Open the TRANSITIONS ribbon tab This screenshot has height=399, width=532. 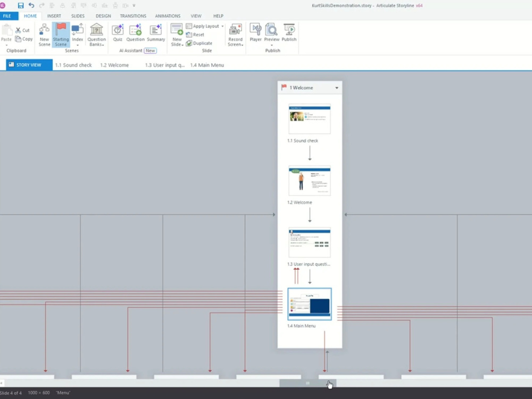pyautogui.click(x=133, y=16)
